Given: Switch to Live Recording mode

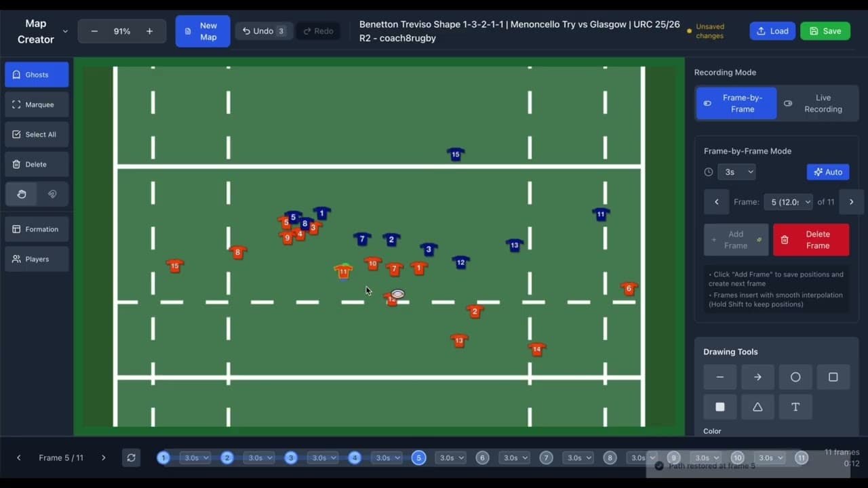Looking at the screenshot, I should (817, 104).
